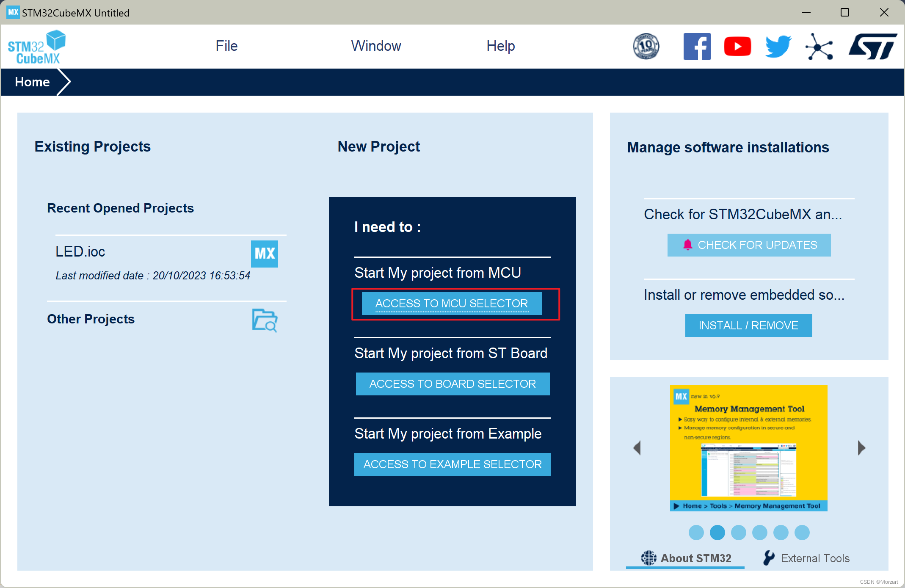Open the ST logo website link
This screenshot has width=905, height=588.
(872, 47)
